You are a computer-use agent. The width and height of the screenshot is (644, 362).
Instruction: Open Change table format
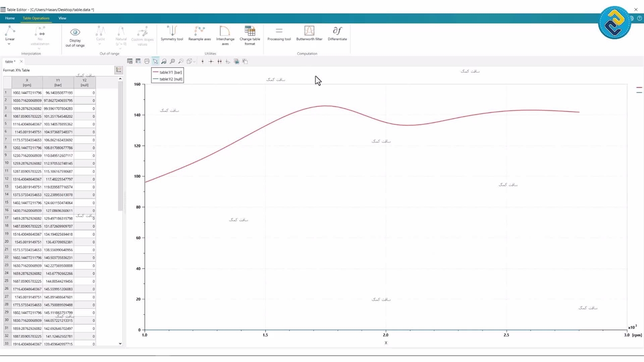pos(250,35)
